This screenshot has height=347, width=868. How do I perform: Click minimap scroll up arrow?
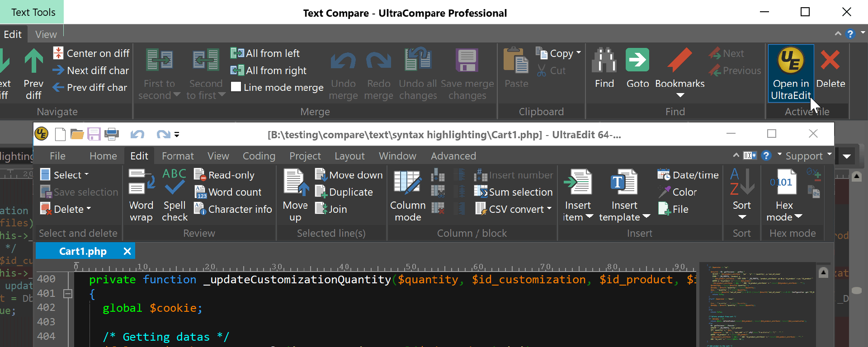[824, 272]
